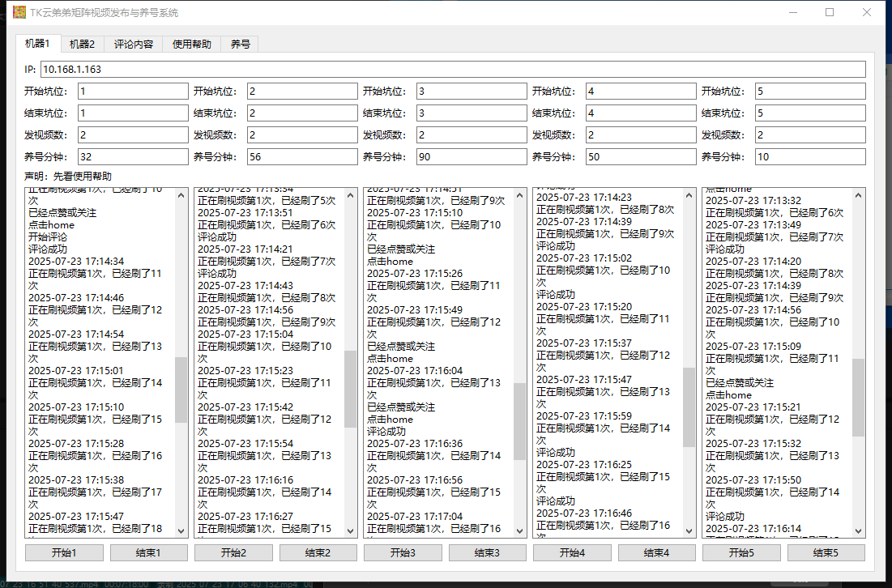
Task: Click the IP address input field
Action: [x=453, y=70]
